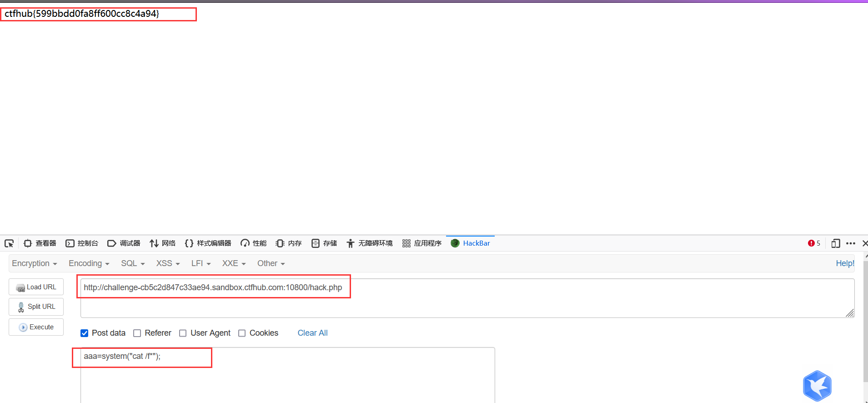The image size is (868, 403).
Task: Expand the SQL dropdown menu
Action: click(133, 263)
